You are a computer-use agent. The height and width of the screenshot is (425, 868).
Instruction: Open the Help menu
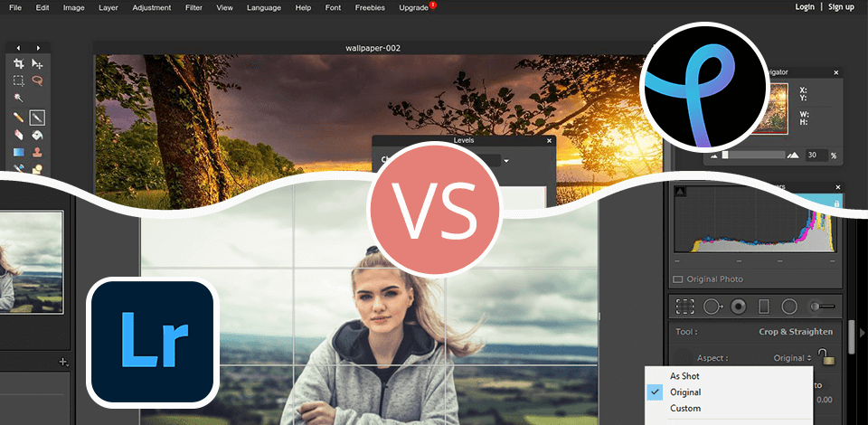(304, 8)
